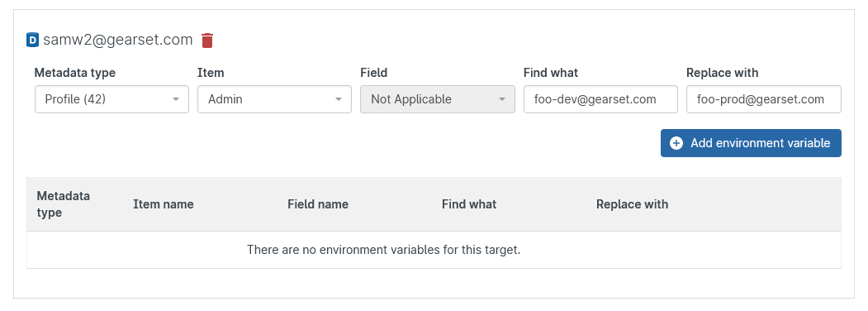
Task: Click the Find what table column header
Action: [x=469, y=204]
